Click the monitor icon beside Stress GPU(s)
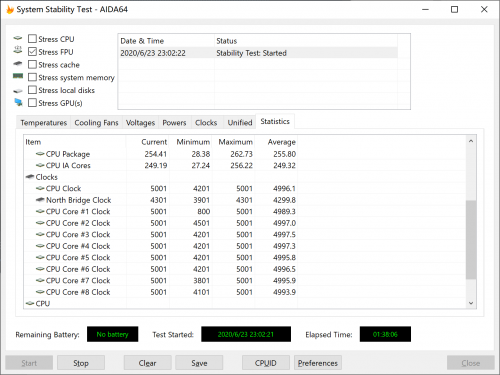Screen dimensions: 500x375 point(18,102)
